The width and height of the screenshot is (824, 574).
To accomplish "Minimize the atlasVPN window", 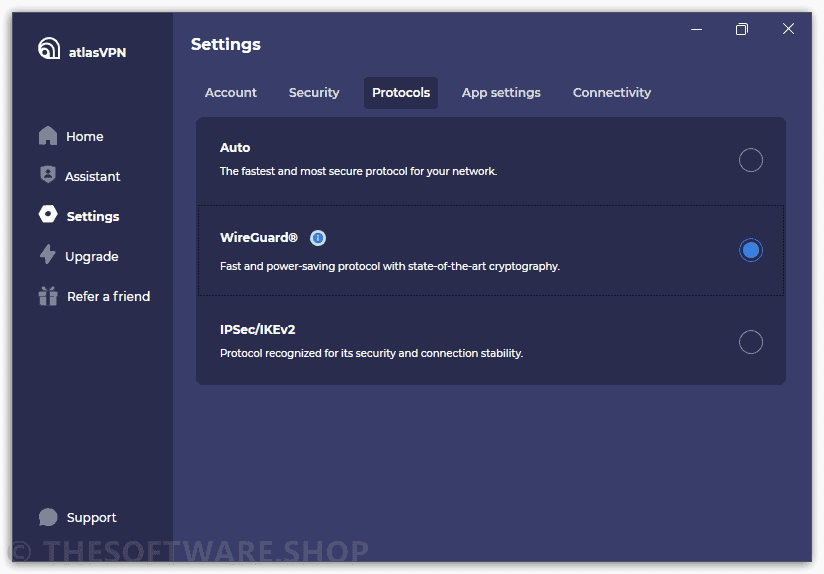I will coord(696,29).
